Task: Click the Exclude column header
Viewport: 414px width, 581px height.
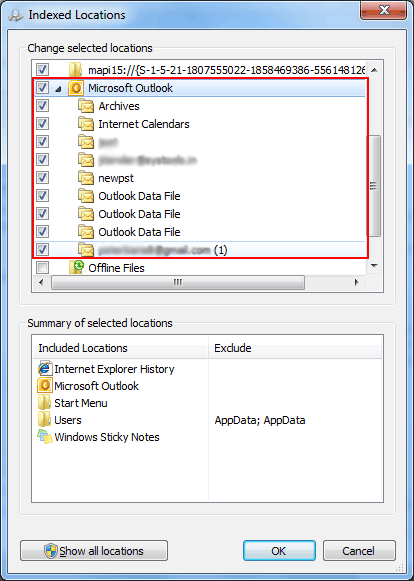Action: point(295,348)
